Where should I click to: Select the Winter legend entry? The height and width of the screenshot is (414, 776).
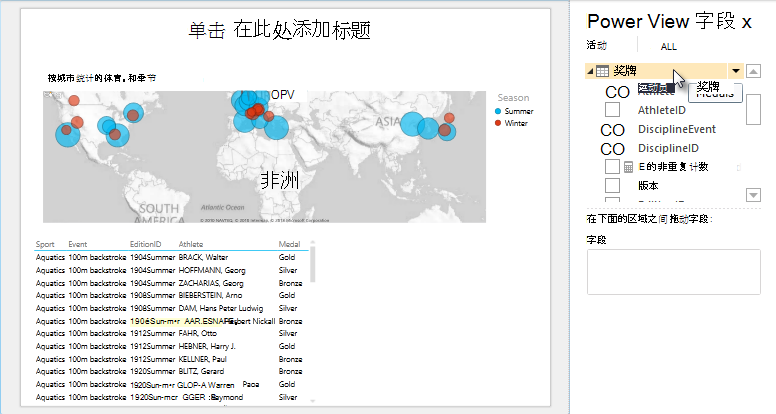coord(511,123)
